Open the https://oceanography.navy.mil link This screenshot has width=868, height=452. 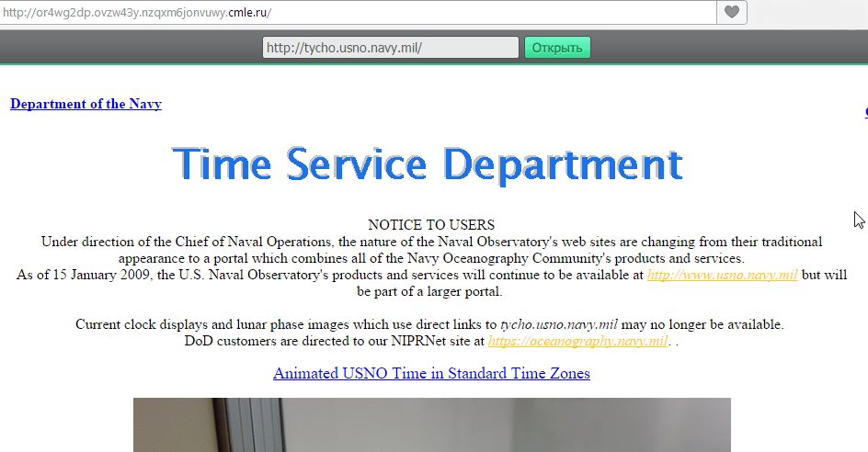point(577,341)
